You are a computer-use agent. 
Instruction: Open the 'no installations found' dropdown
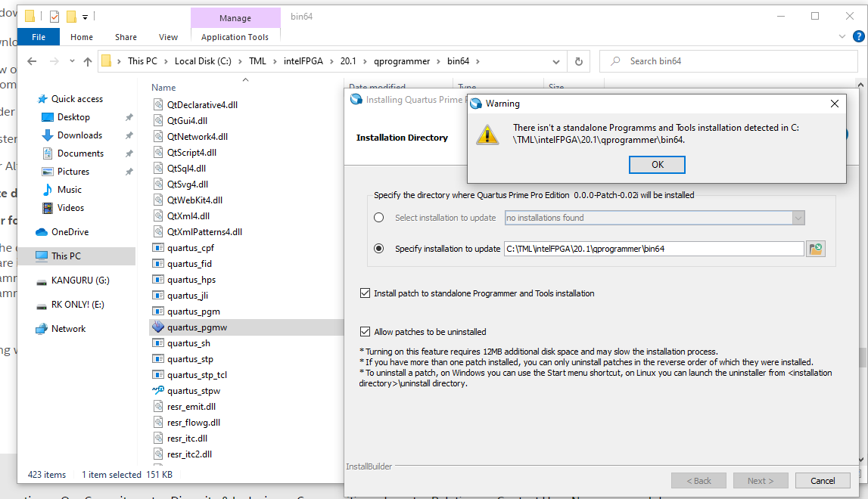[798, 218]
